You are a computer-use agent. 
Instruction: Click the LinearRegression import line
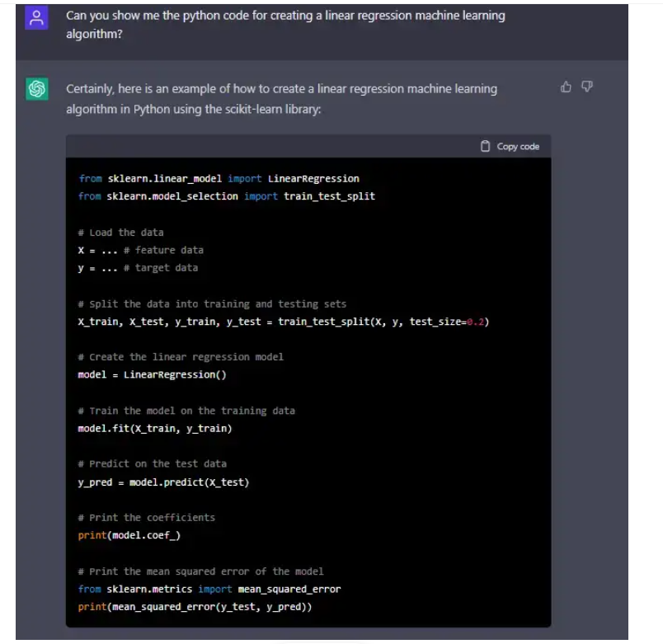(x=219, y=178)
